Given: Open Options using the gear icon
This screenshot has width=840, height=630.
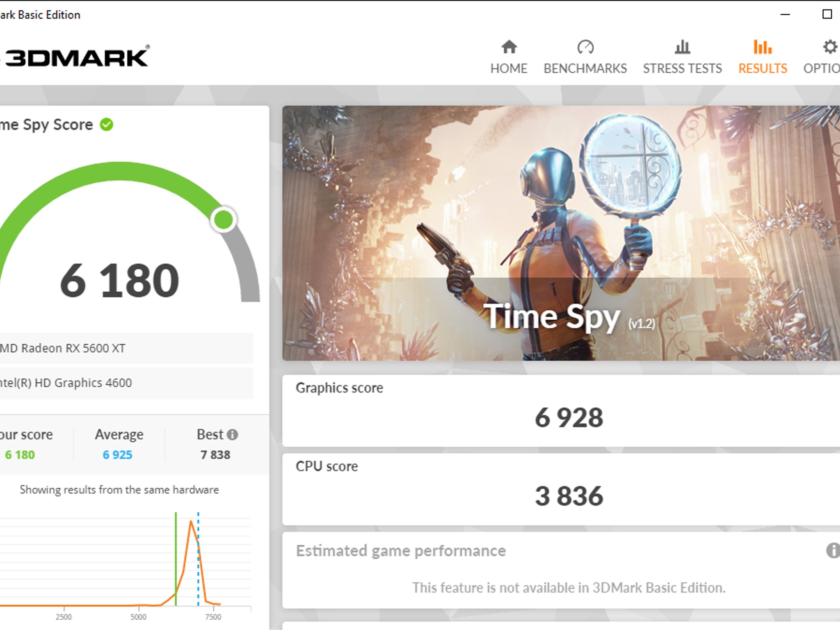Looking at the screenshot, I should pos(830,47).
